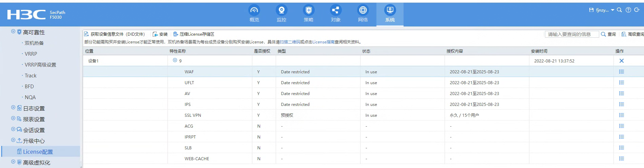Open the 策略 policy tab
The image size is (644, 168).
308,14
